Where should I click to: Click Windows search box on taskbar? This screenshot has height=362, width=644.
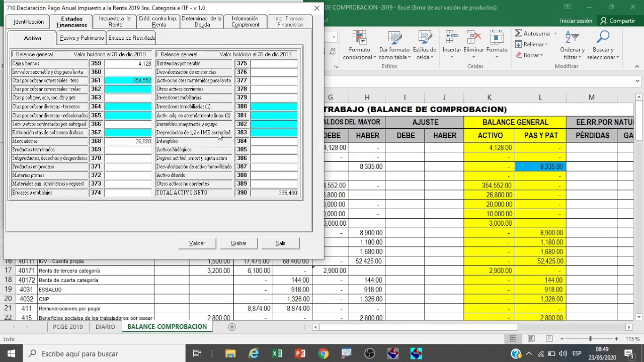tap(104, 353)
